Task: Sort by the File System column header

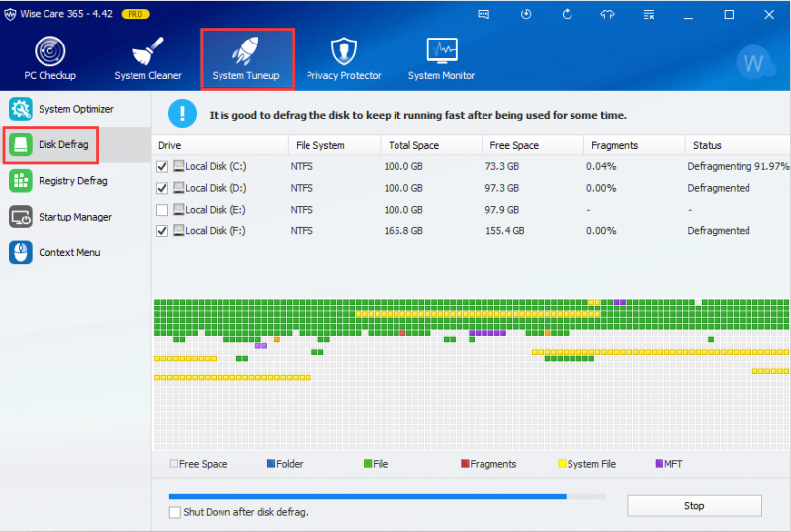Action: click(334, 145)
